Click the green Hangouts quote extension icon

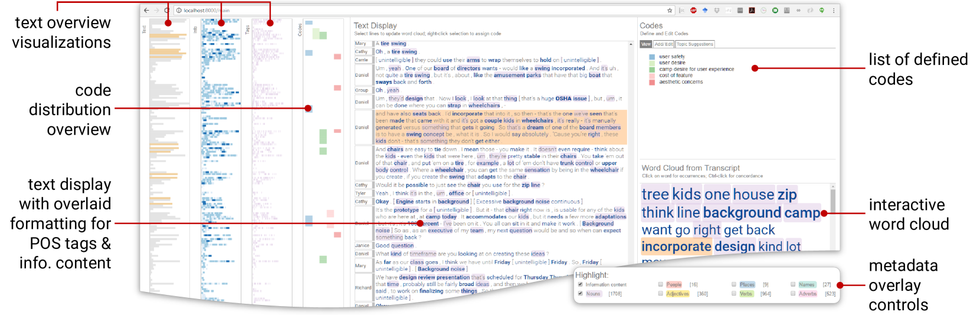tap(821, 10)
